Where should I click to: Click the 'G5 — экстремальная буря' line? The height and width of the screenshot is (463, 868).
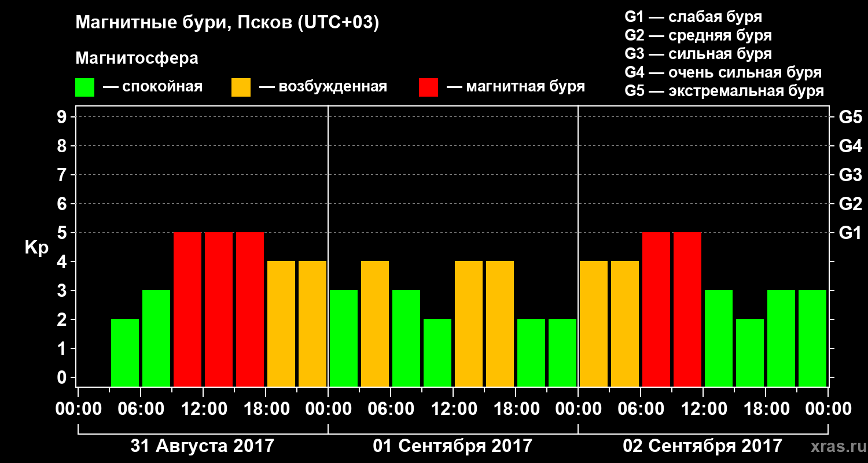pyautogui.click(x=724, y=91)
